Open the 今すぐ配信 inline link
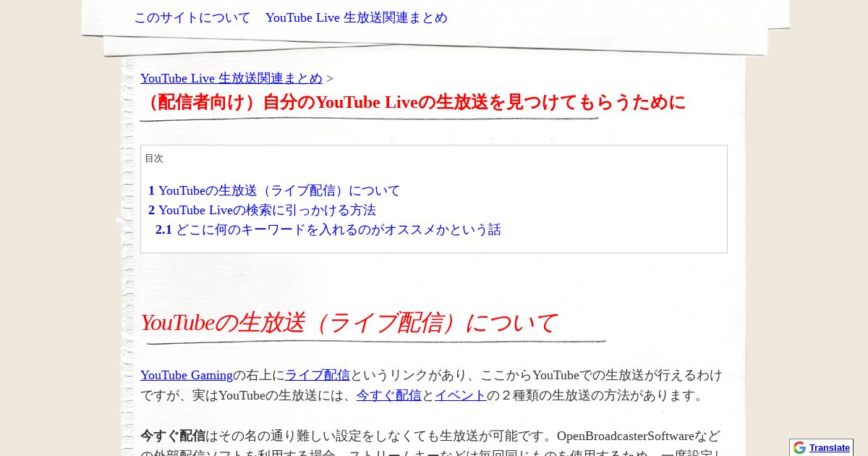Viewport: 868px width, 456px height. (x=389, y=395)
